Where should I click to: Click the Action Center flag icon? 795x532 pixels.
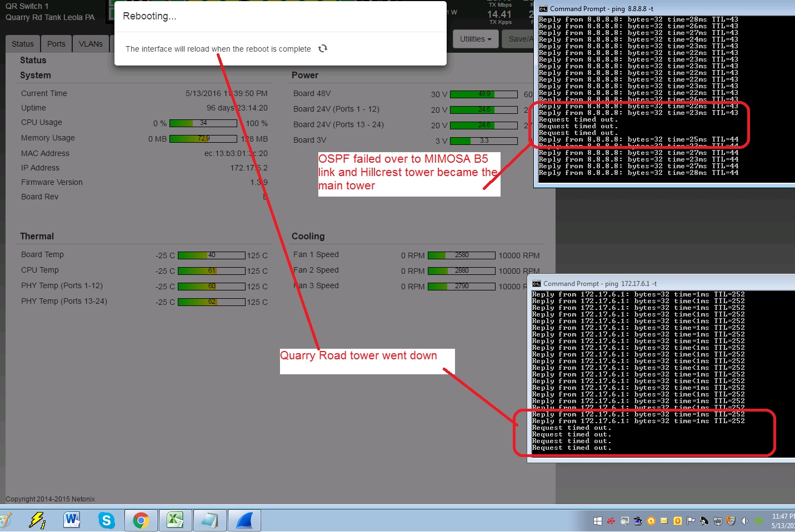point(691,521)
